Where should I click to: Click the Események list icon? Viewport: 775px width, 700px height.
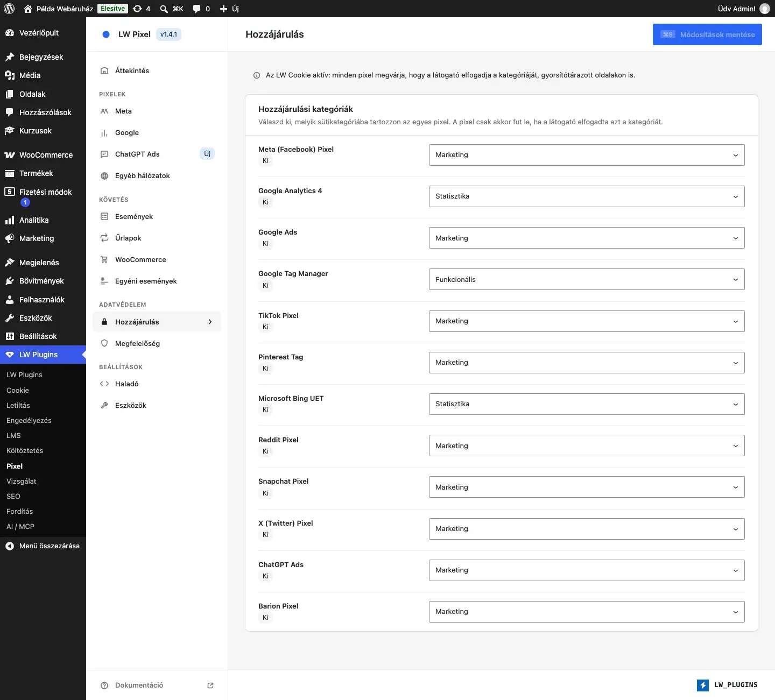[104, 217]
